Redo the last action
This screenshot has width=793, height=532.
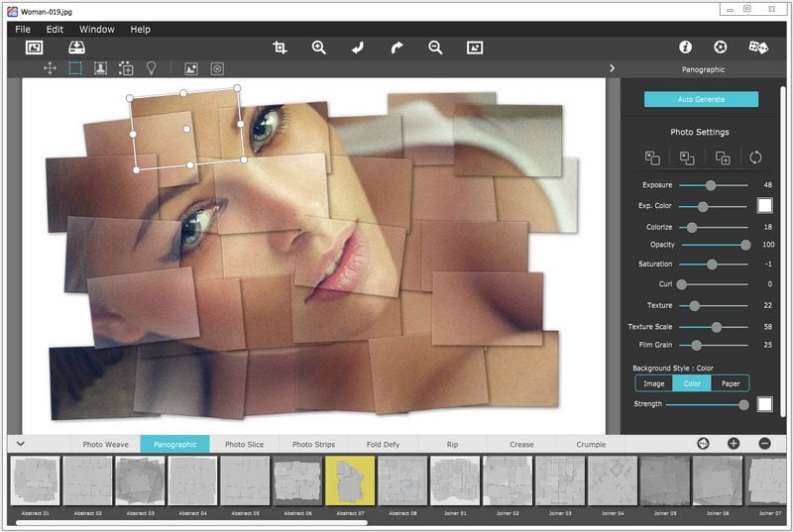[397, 48]
